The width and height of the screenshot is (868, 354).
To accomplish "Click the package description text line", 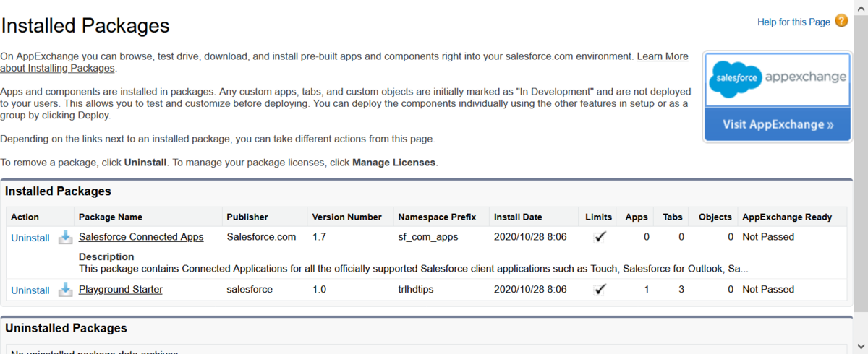I will (x=413, y=269).
